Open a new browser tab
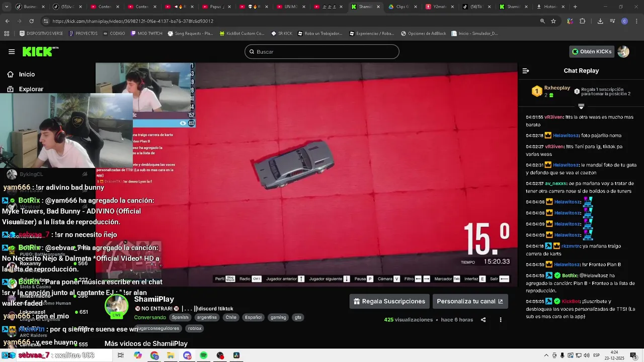 [x=575, y=7]
